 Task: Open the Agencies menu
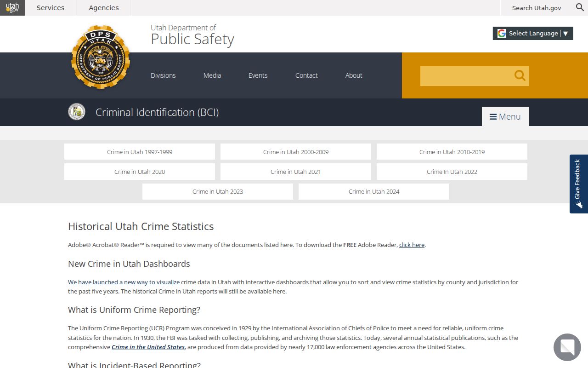(104, 8)
